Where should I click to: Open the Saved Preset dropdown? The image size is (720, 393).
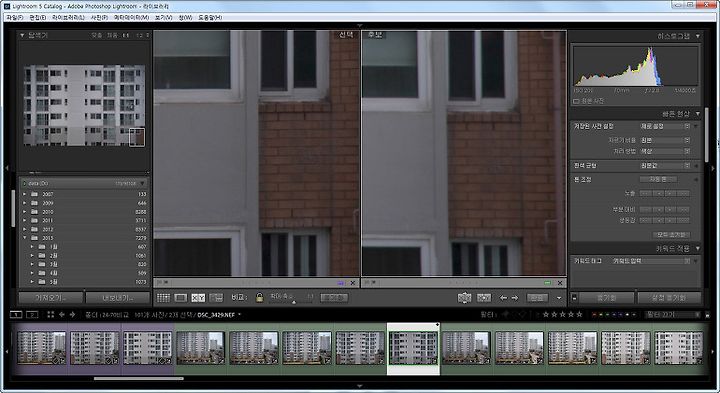tap(664, 126)
